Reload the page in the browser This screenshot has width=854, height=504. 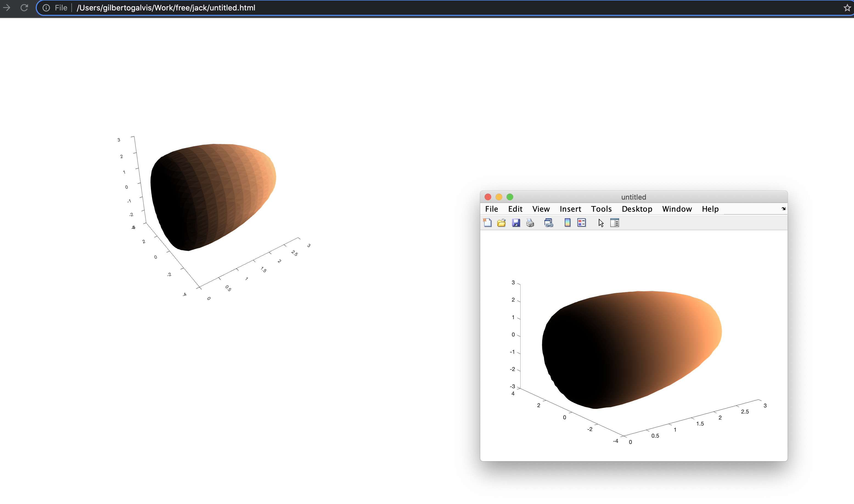click(x=24, y=7)
